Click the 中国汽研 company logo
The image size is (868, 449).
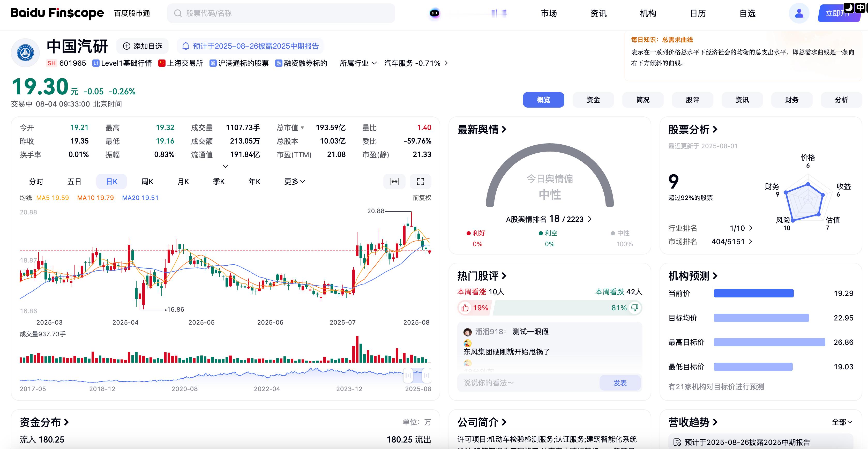tap(25, 53)
